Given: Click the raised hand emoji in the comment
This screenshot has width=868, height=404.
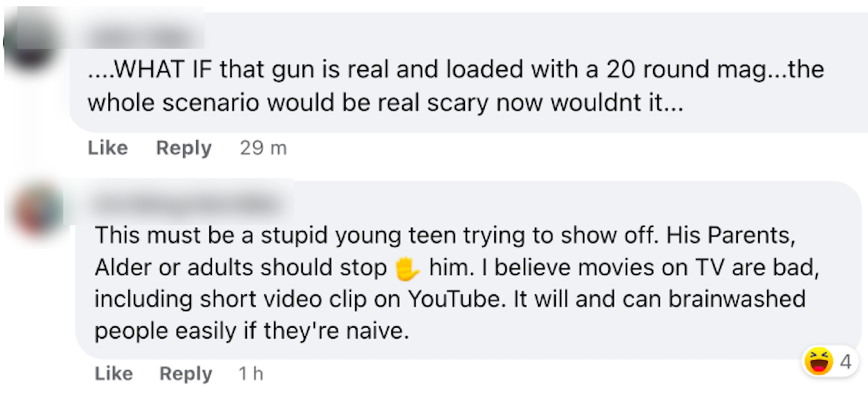Looking at the screenshot, I should click(407, 269).
